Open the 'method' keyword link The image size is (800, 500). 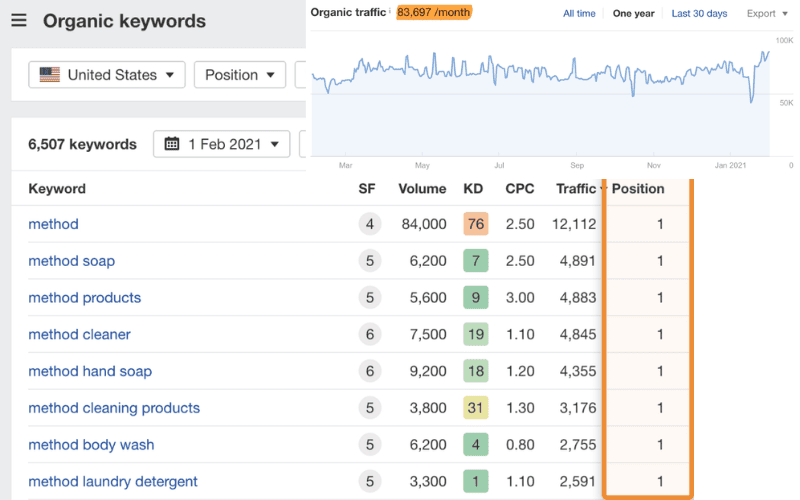click(x=54, y=224)
